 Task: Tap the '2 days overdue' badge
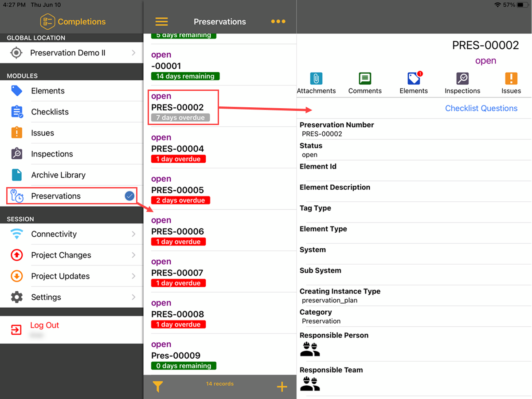(180, 200)
